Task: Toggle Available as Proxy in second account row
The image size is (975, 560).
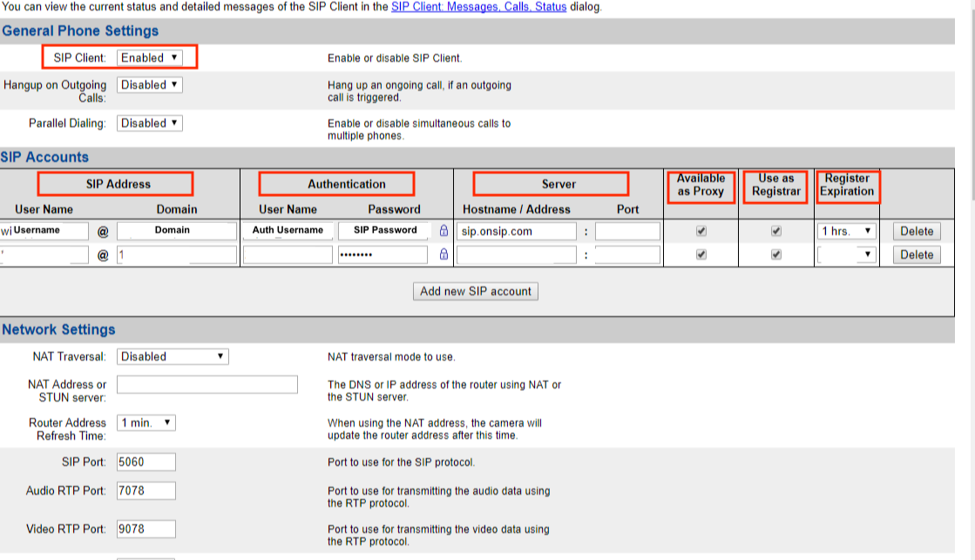Action: (x=701, y=254)
